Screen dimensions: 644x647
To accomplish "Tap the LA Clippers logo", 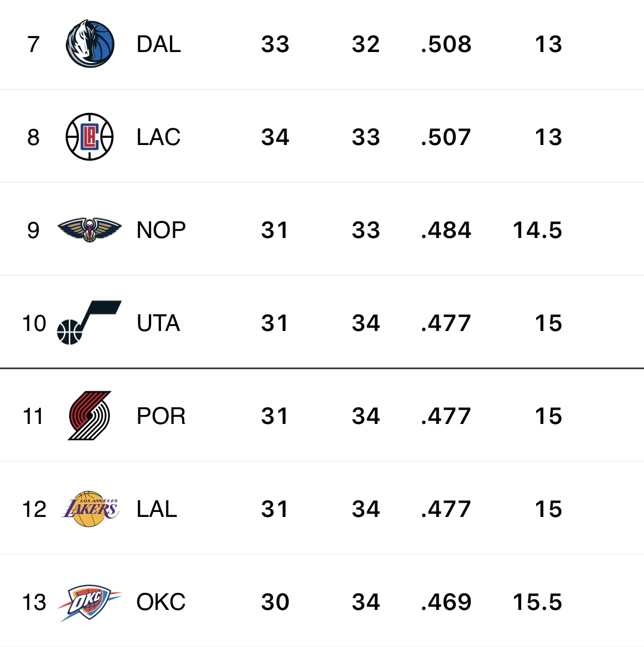I will point(90,137).
